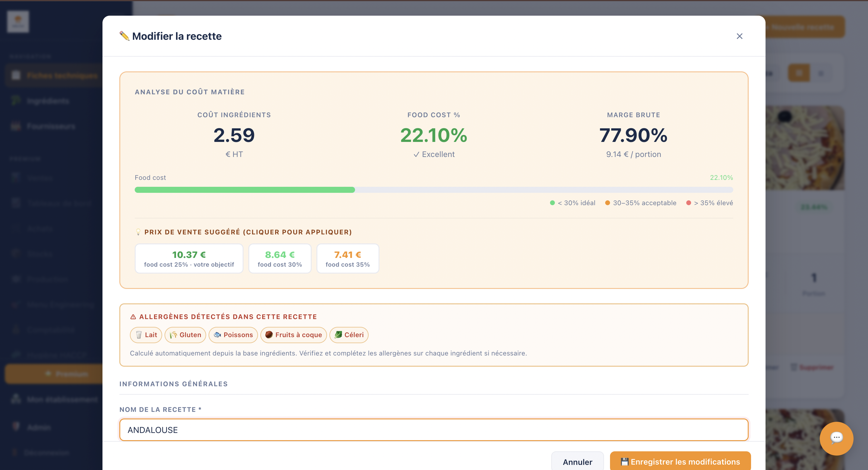Click the Premium button in sidebar

54,374
